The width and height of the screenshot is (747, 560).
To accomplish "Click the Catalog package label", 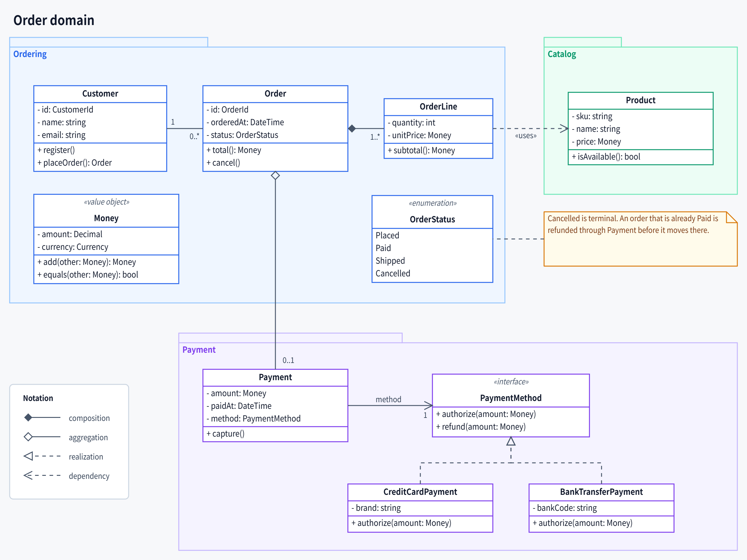I will [x=562, y=54].
